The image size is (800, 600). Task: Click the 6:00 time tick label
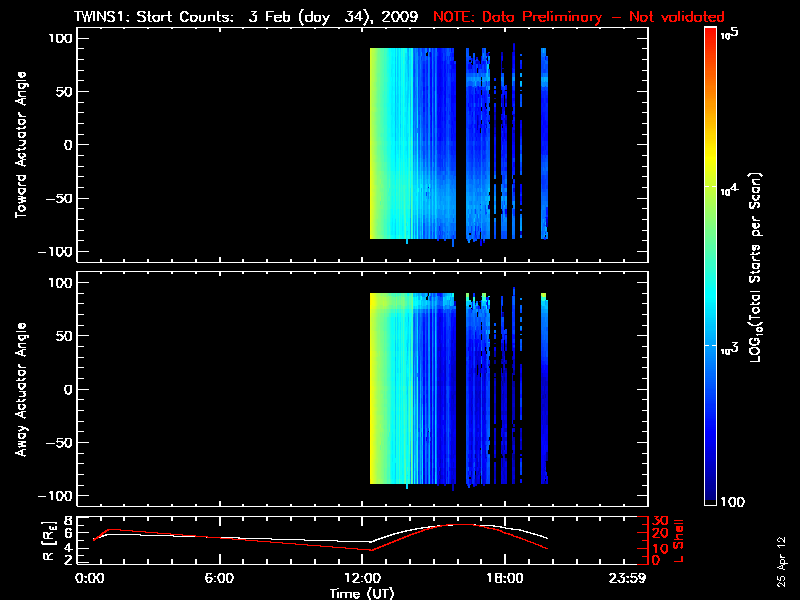pyautogui.click(x=219, y=579)
